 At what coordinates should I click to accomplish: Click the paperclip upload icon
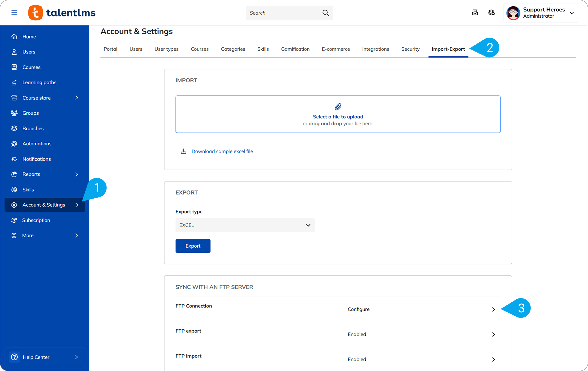click(x=338, y=107)
